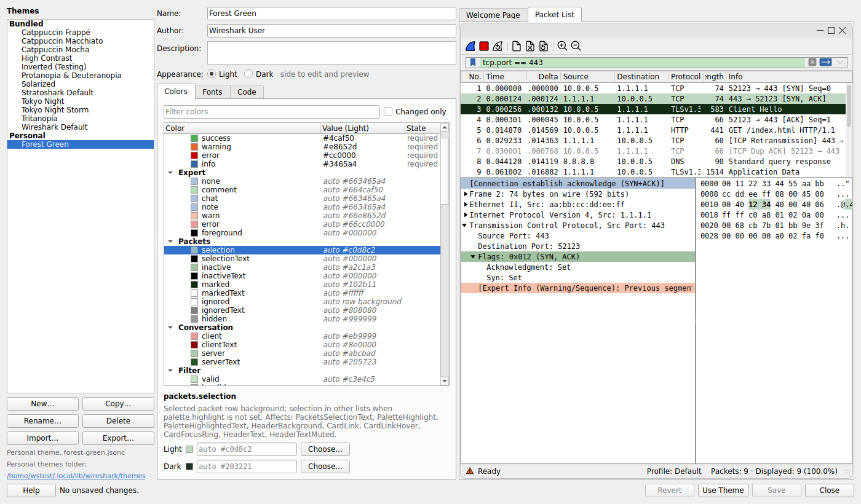This screenshot has height=504, width=861.
Task: Click in the Description text box
Action: tap(331, 53)
